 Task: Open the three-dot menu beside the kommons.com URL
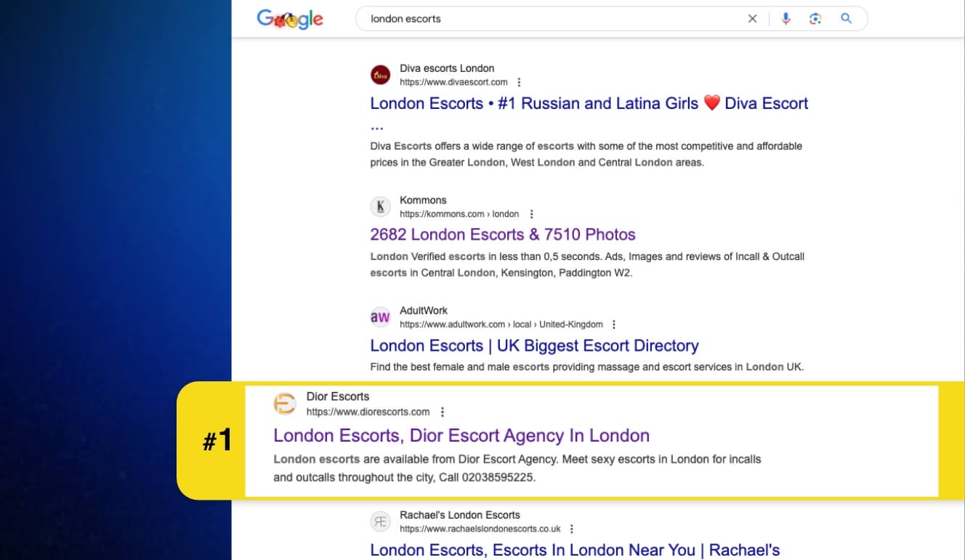click(531, 214)
